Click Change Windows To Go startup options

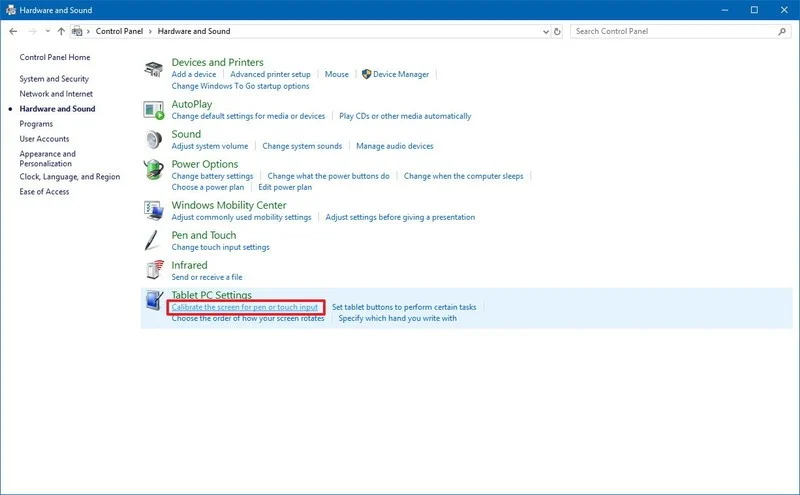(x=240, y=86)
